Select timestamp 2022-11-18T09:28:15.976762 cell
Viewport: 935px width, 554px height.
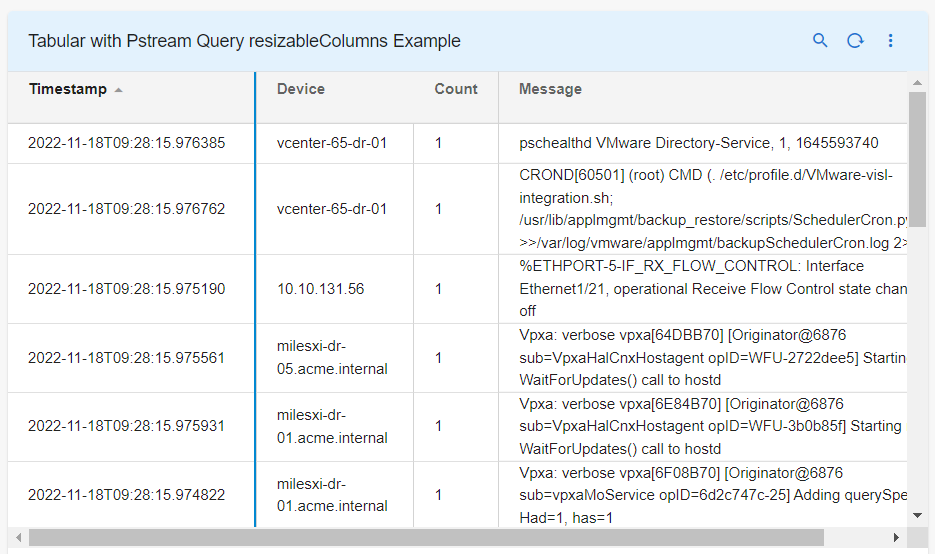tap(131, 209)
